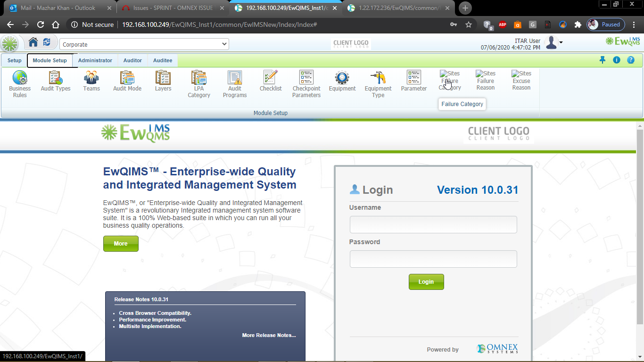
Task: Click 'Multisite Implementation.' release note
Action: 150,326
